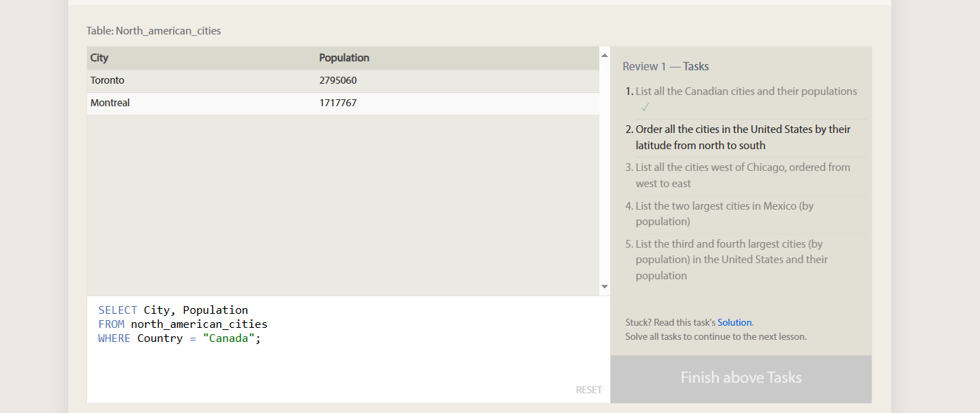Reset the SQL query editor
The width and height of the screenshot is (980, 413).
coord(589,390)
